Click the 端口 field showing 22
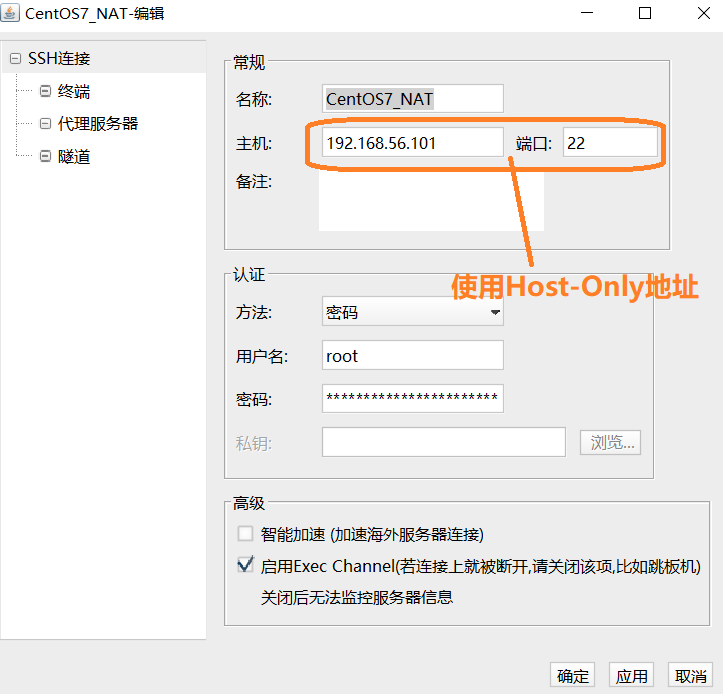 610,143
